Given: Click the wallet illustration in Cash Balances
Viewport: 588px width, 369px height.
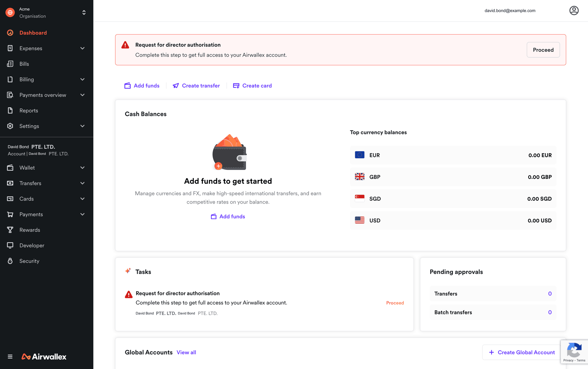Looking at the screenshot, I should pos(230,152).
